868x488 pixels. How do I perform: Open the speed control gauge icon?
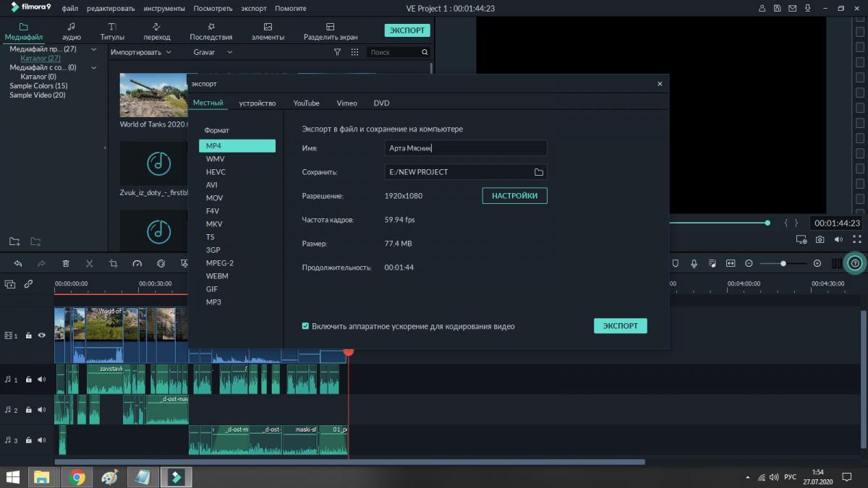[137, 264]
